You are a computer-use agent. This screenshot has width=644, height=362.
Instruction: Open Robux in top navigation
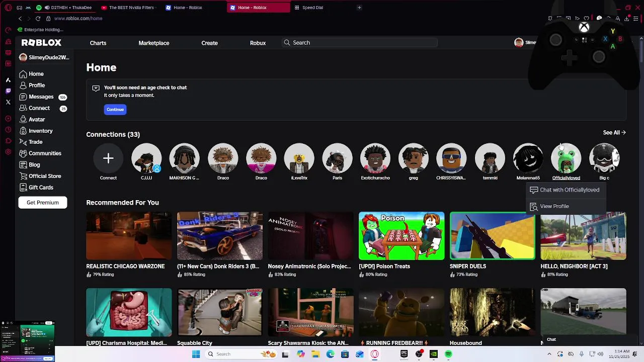[x=258, y=43]
